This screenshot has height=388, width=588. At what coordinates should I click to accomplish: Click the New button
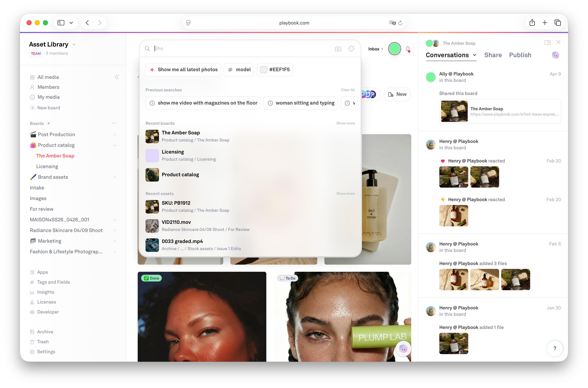click(x=397, y=94)
